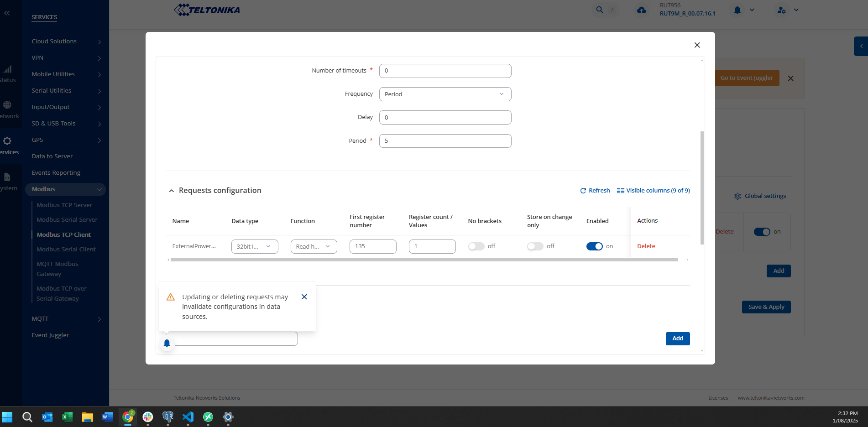Toggle Store on change only switch
The height and width of the screenshot is (427, 868).
pyautogui.click(x=535, y=246)
